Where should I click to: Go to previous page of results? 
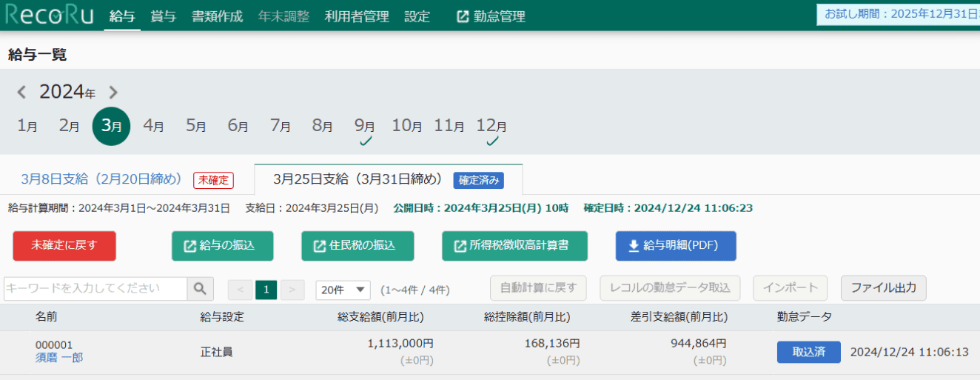(x=240, y=290)
